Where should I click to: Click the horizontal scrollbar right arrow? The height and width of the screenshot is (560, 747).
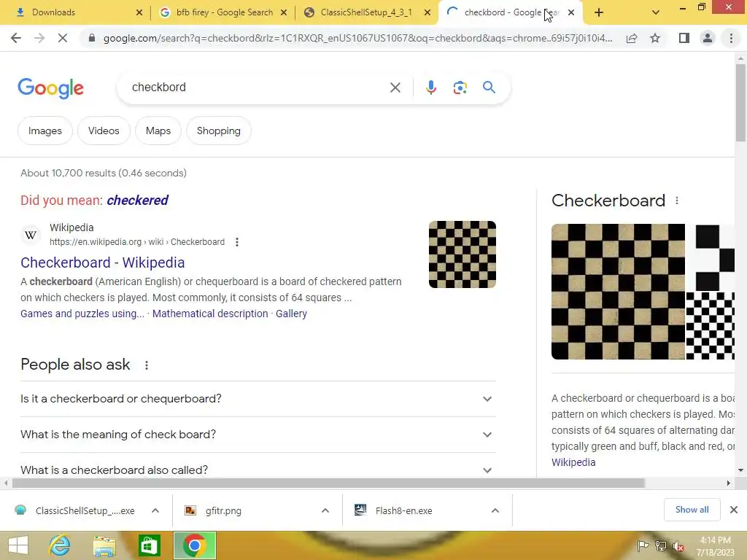point(728,483)
